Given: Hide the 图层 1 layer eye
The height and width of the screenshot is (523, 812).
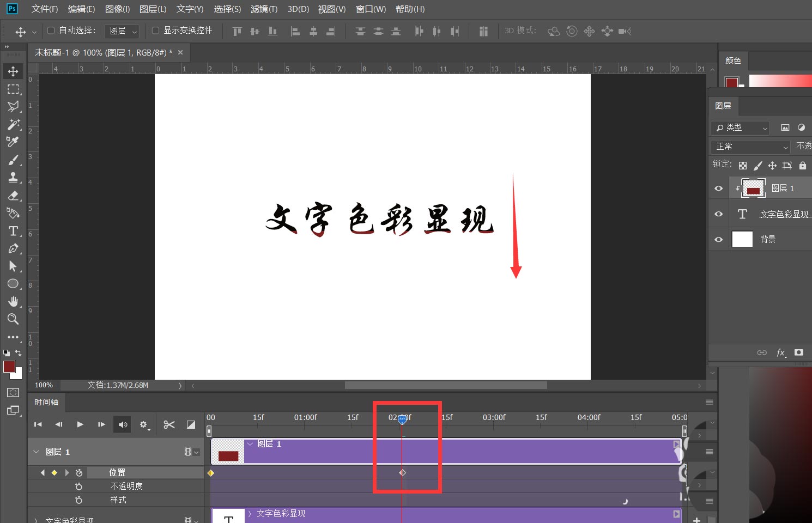Looking at the screenshot, I should click(x=719, y=188).
